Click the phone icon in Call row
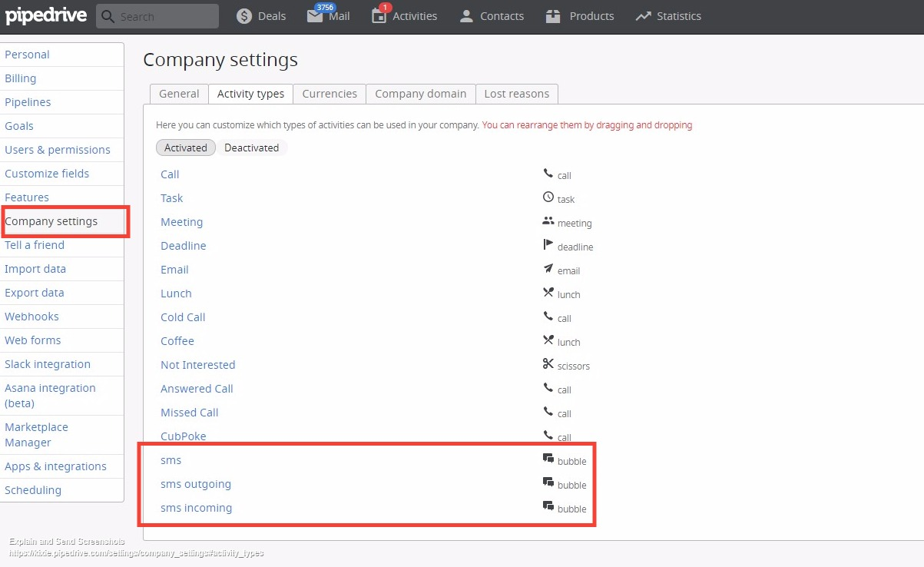The image size is (924, 567). pos(548,174)
